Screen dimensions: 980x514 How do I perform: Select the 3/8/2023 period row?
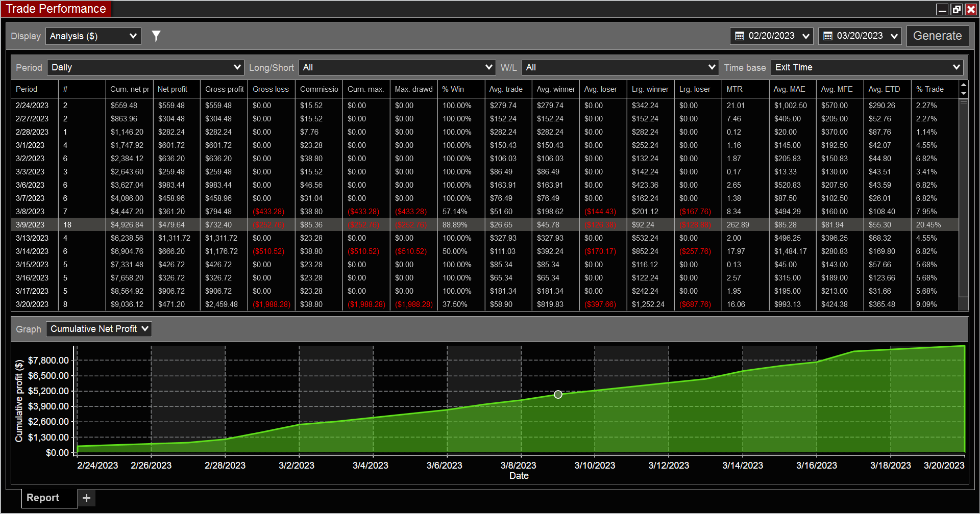[485, 212]
